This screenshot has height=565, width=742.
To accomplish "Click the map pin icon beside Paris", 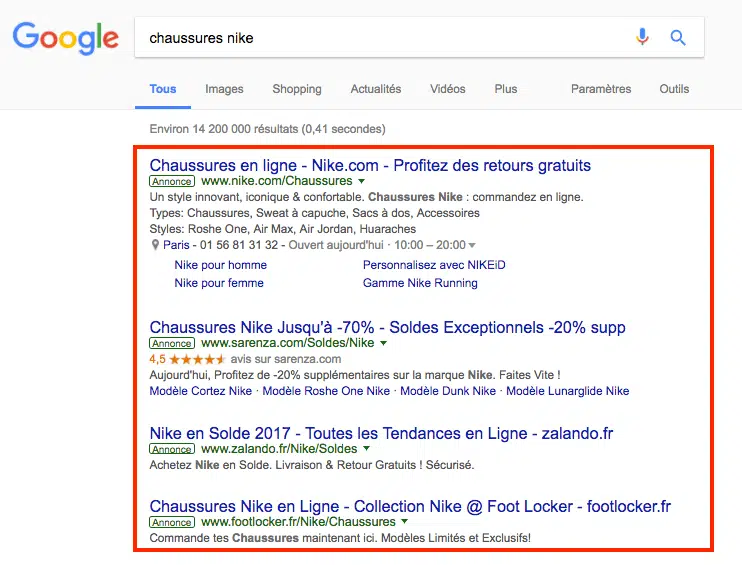I will click(x=156, y=245).
